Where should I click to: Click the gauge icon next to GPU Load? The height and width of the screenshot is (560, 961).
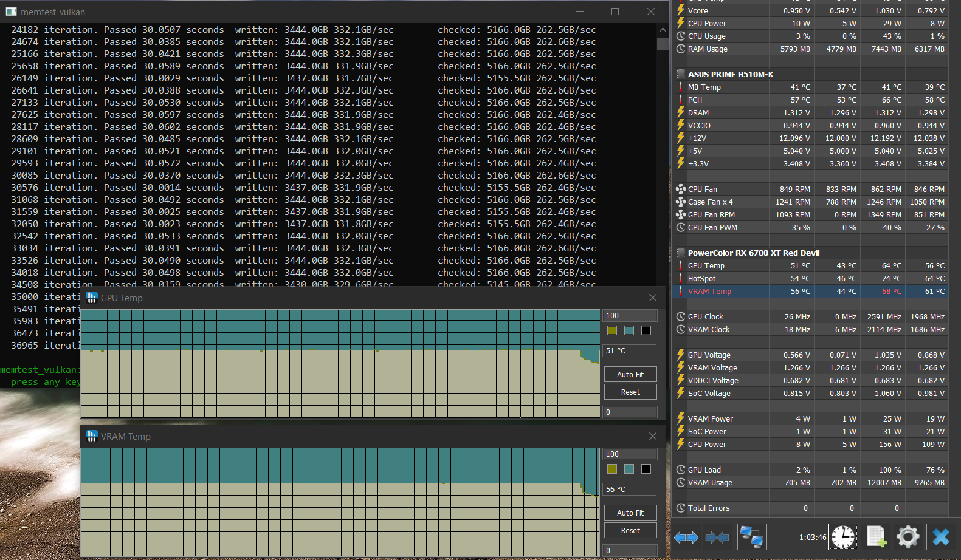681,470
